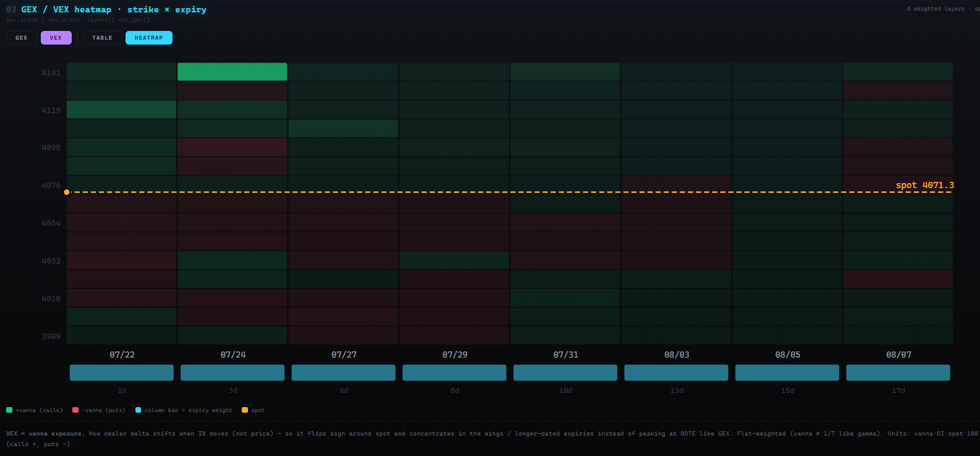Image resolution: width=980 pixels, height=456 pixels.
Task: Click the 4119 strike axis label
Action: pyautogui.click(x=51, y=110)
